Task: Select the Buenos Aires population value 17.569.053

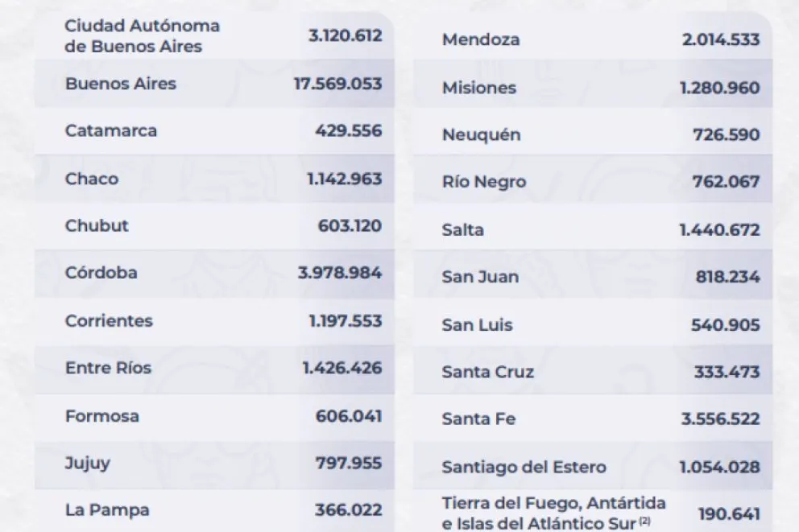Action: (x=337, y=84)
